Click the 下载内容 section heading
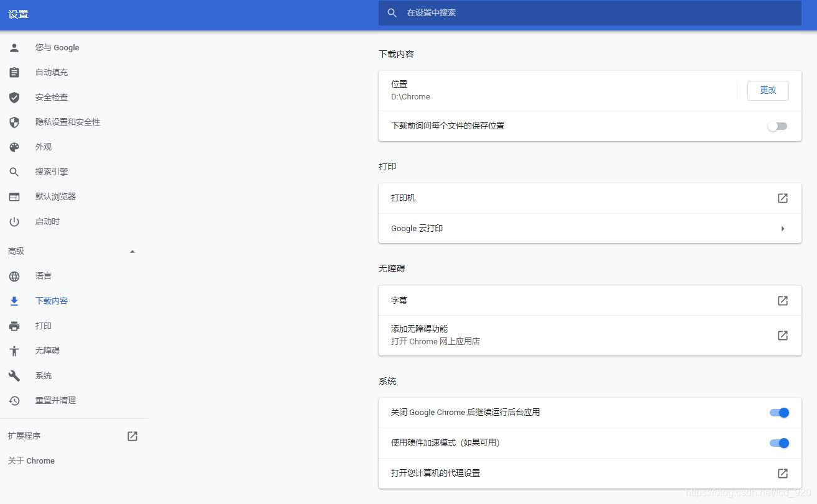Viewport: 817px width, 504px height. click(x=396, y=55)
